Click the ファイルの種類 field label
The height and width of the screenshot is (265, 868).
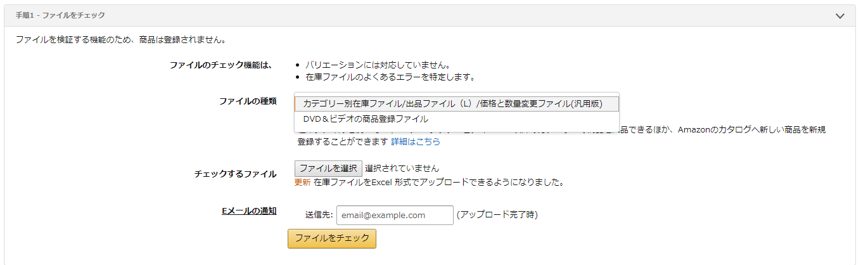247,101
